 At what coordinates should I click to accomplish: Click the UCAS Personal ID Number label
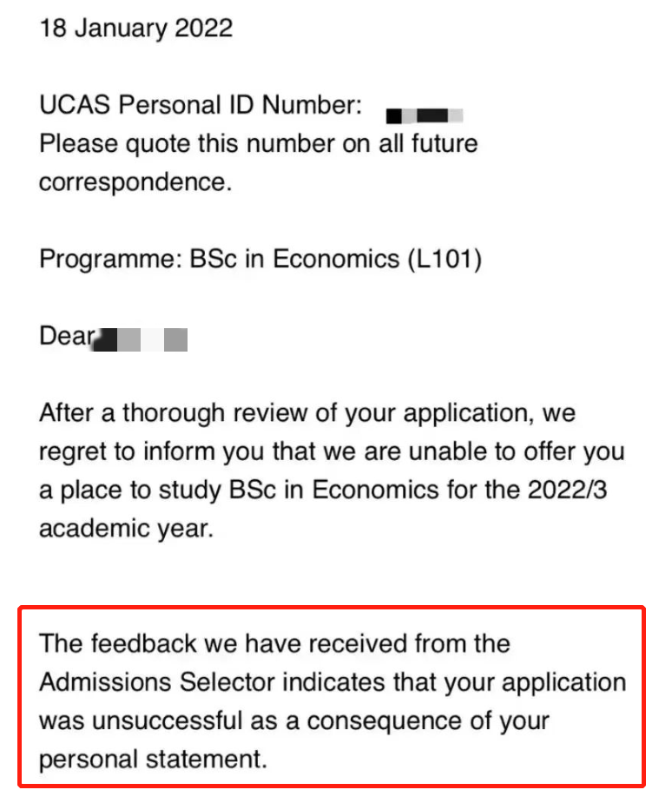(201, 105)
